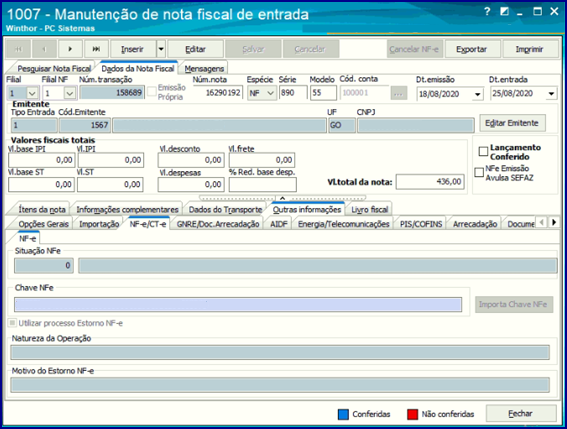Click the Série input field

point(293,93)
